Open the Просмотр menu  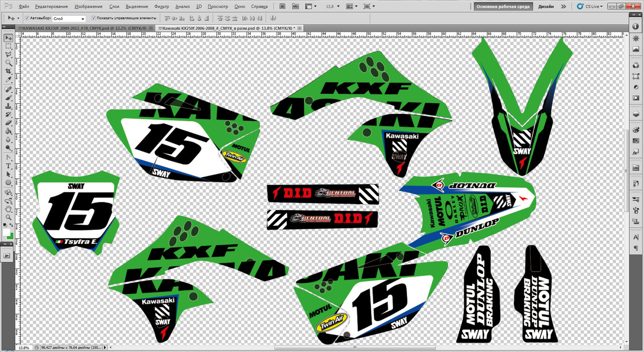(x=217, y=7)
